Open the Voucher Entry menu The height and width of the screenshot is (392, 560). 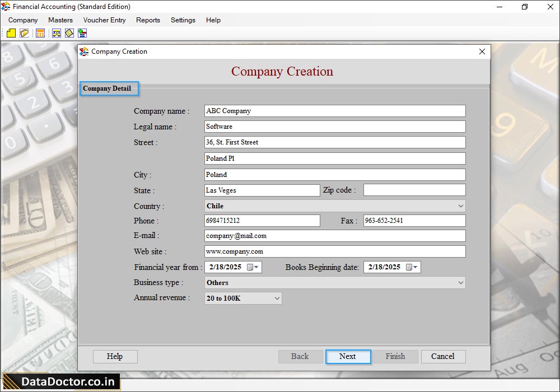(x=104, y=20)
